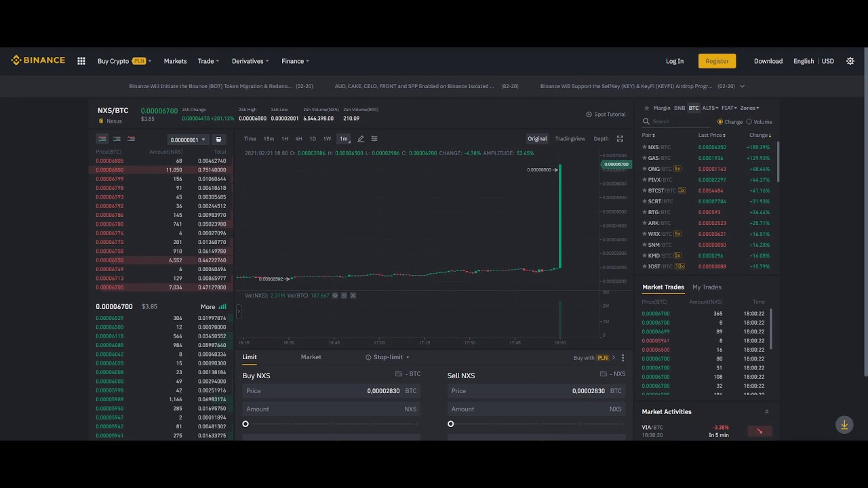The image size is (868, 488).
Task: Favorite the PIVX/BTC pair star
Action: pos(644,180)
